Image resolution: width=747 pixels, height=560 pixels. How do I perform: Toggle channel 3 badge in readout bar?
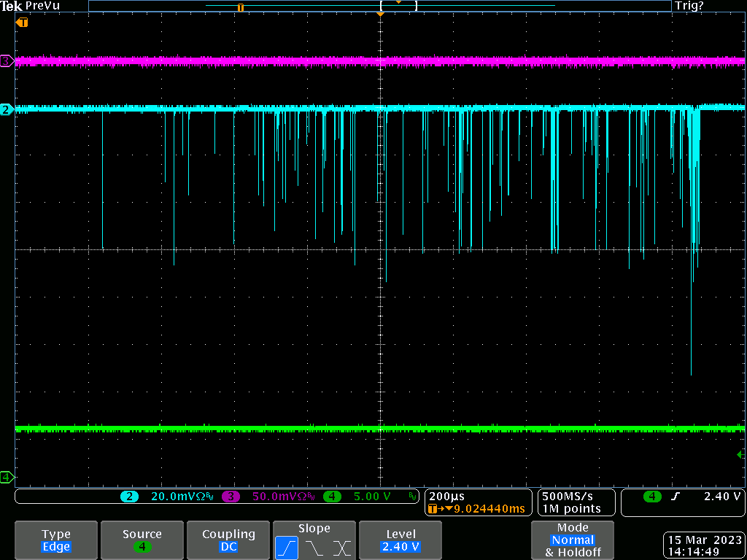pos(231,497)
